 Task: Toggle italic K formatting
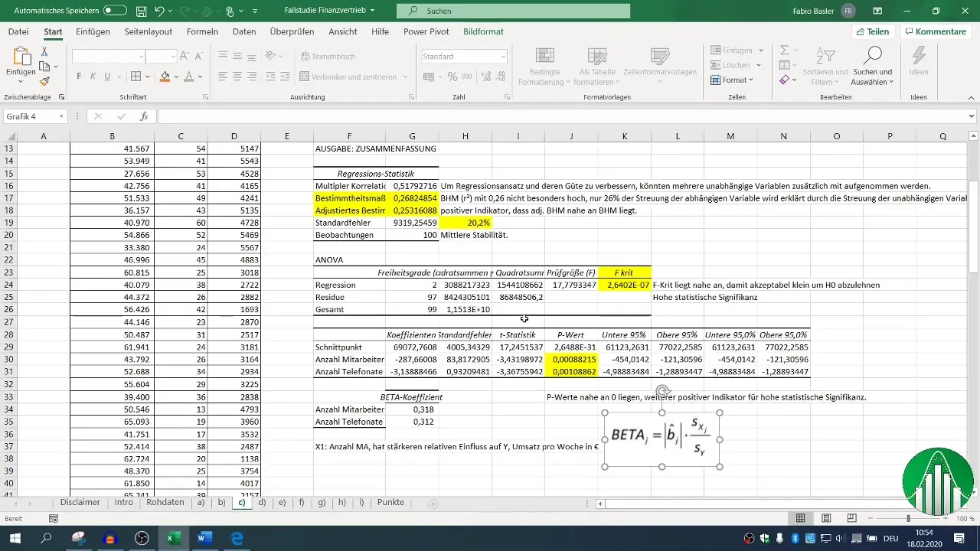[93, 77]
